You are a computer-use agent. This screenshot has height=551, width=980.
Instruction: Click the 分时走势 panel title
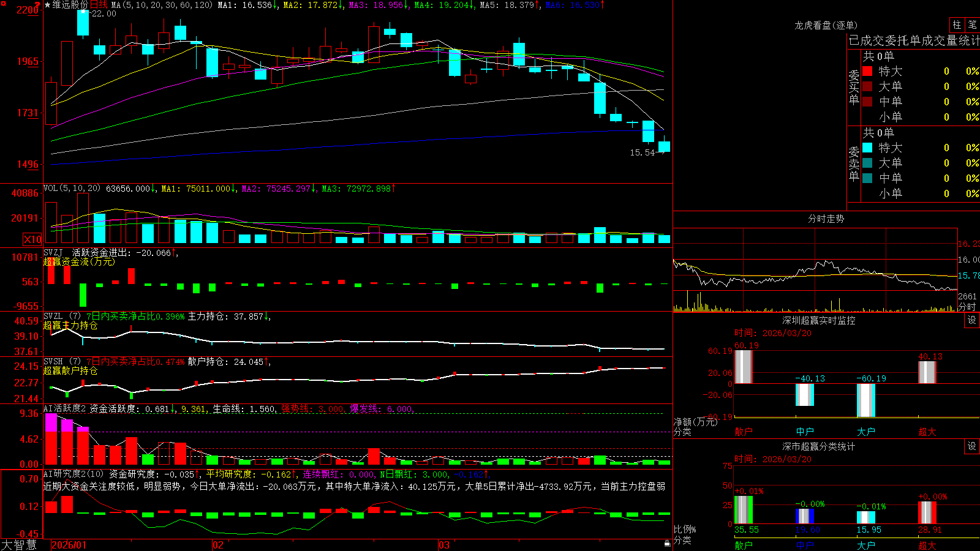pyautogui.click(x=826, y=219)
